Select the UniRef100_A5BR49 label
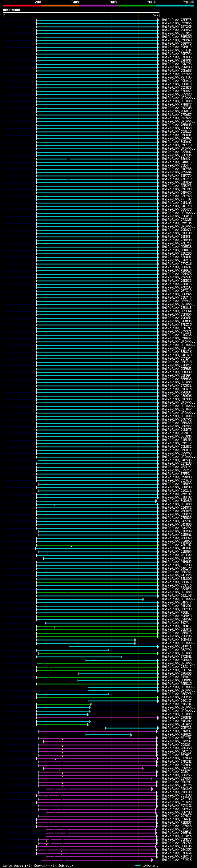The width and height of the screenshot is (197, 868). point(177,40)
